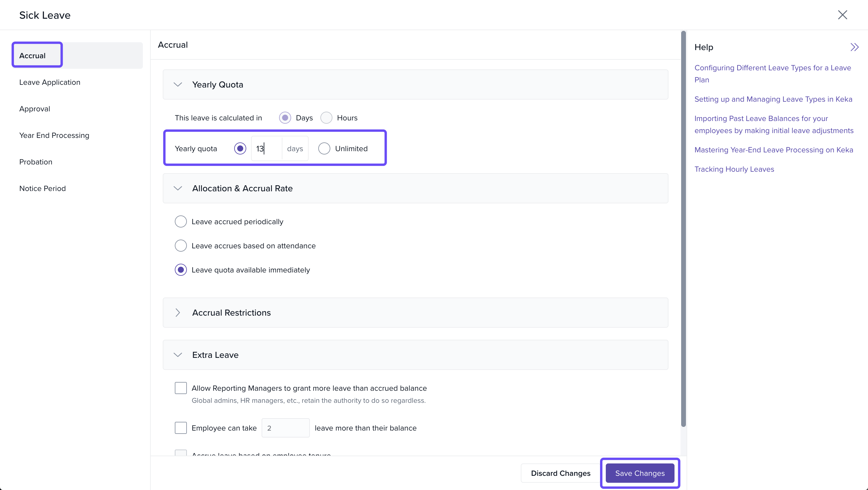Viewport: 868px width, 490px height.
Task: Collapse the Help panel with double-chevron icon
Action: (854, 47)
